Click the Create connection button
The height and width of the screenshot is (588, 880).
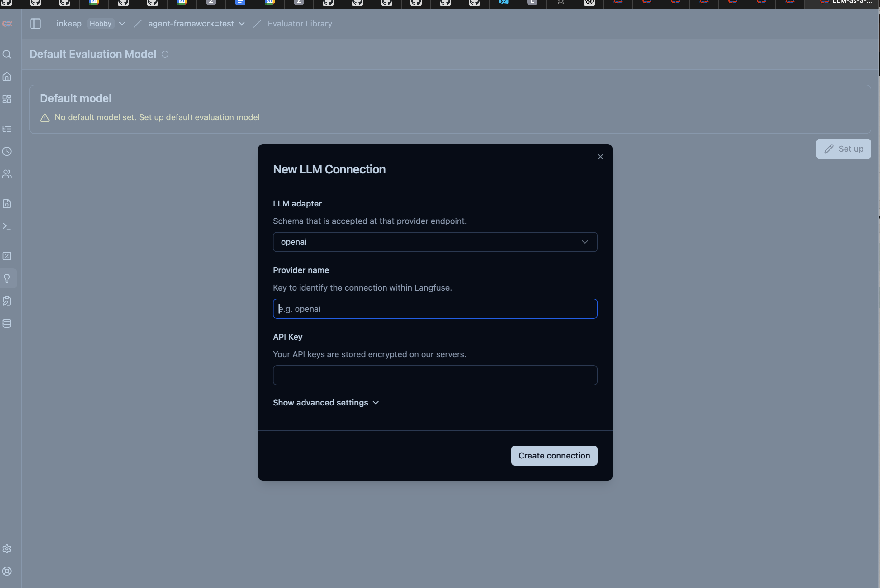click(x=554, y=455)
